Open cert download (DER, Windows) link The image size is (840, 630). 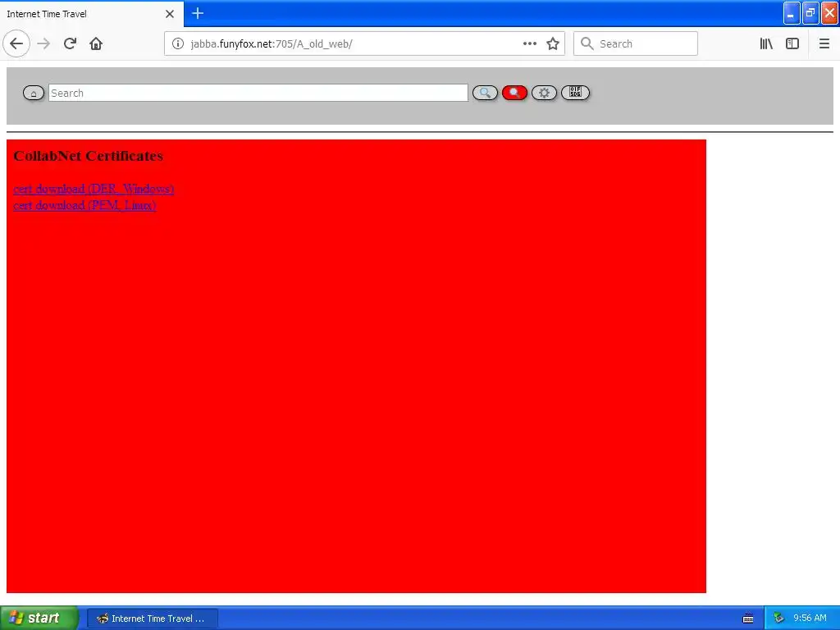click(94, 189)
